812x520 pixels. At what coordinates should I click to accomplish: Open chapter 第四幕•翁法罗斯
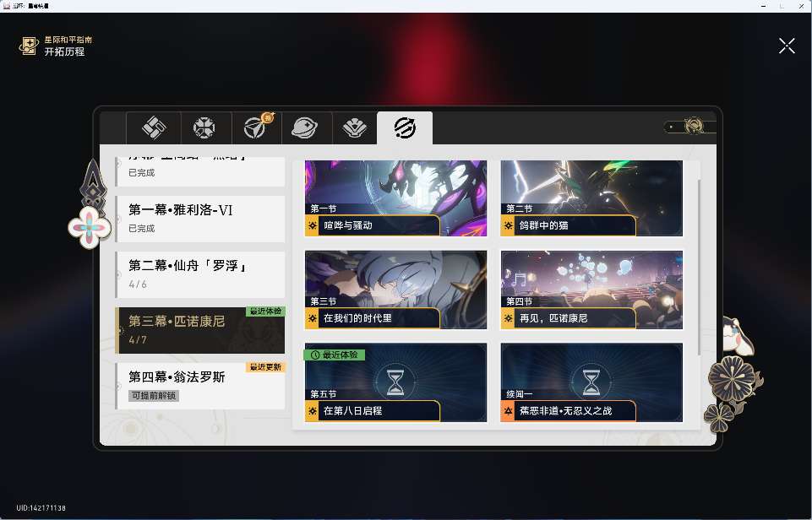point(200,385)
